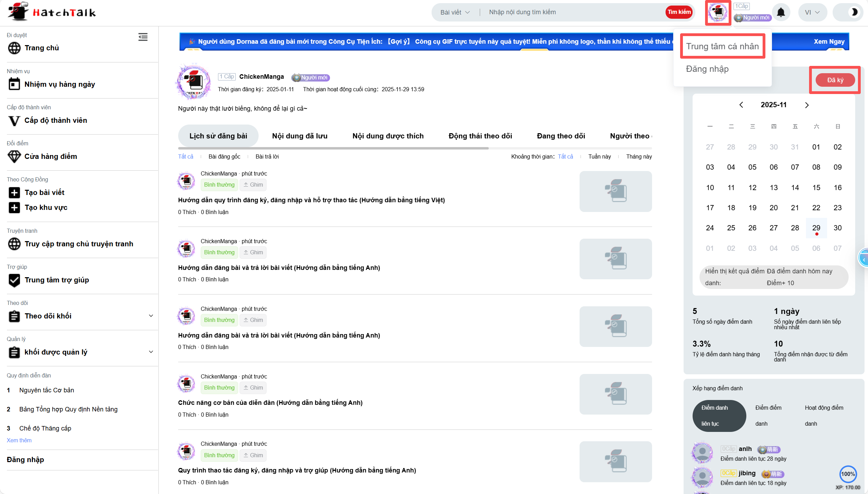Collapse the sidebar with the menu fold icon
The width and height of the screenshot is (868, 494).
coord(143,37)
